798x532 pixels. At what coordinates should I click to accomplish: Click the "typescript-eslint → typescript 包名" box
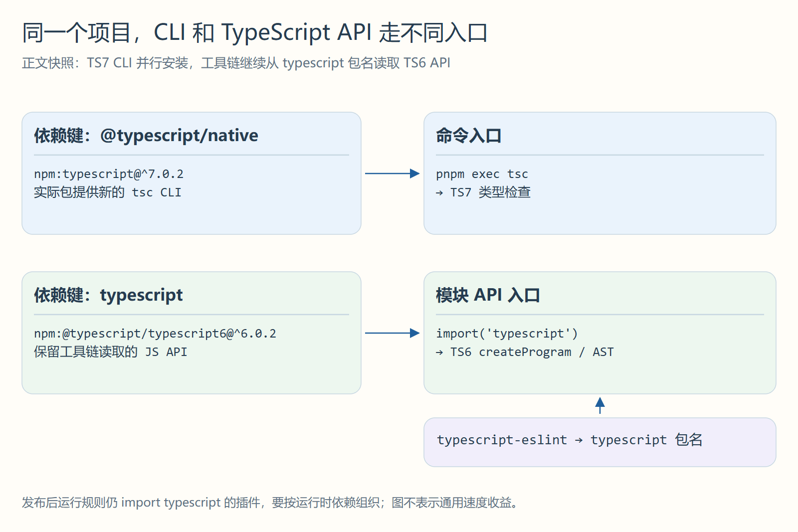(600, 442)
